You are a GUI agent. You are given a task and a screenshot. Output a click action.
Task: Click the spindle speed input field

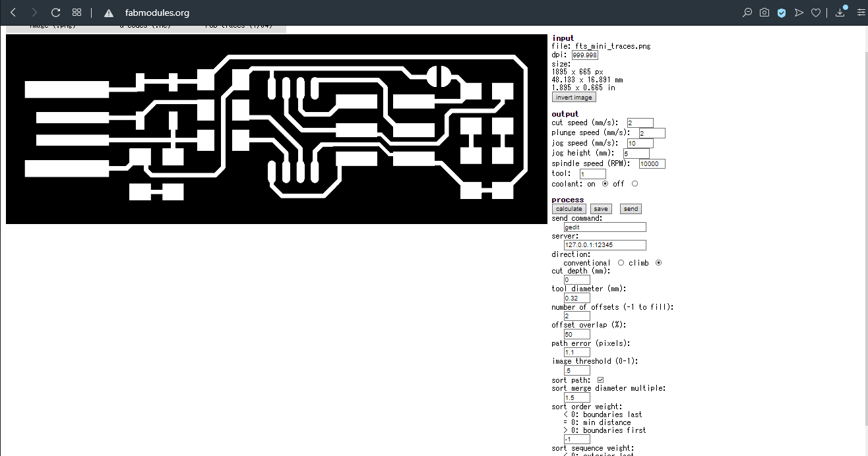click(x=652, y=163)
